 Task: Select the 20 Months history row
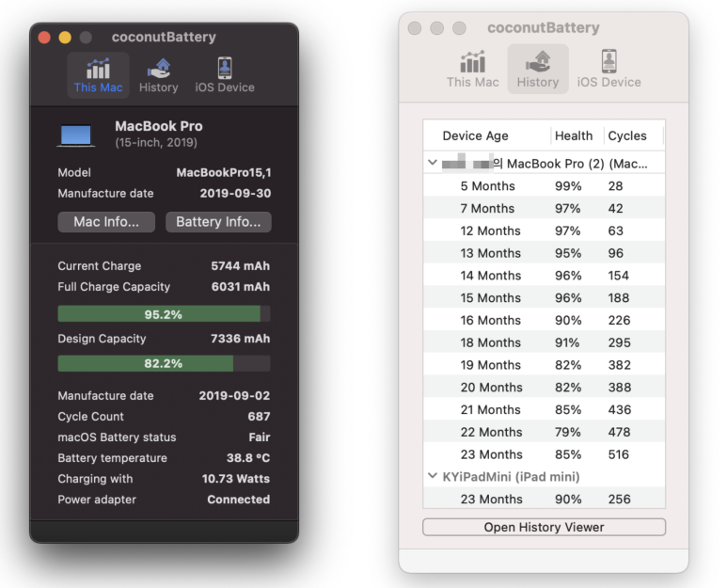(x=544, y=387)
